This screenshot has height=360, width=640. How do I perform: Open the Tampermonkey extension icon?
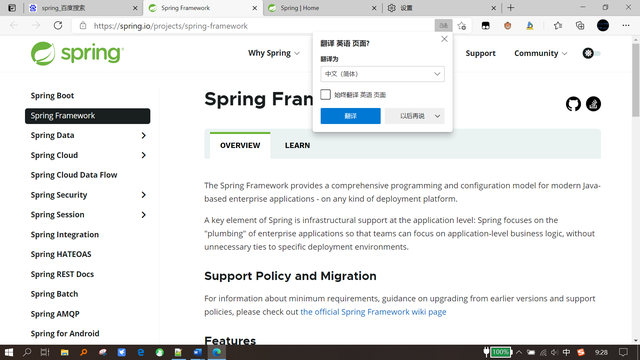(485, 26)
